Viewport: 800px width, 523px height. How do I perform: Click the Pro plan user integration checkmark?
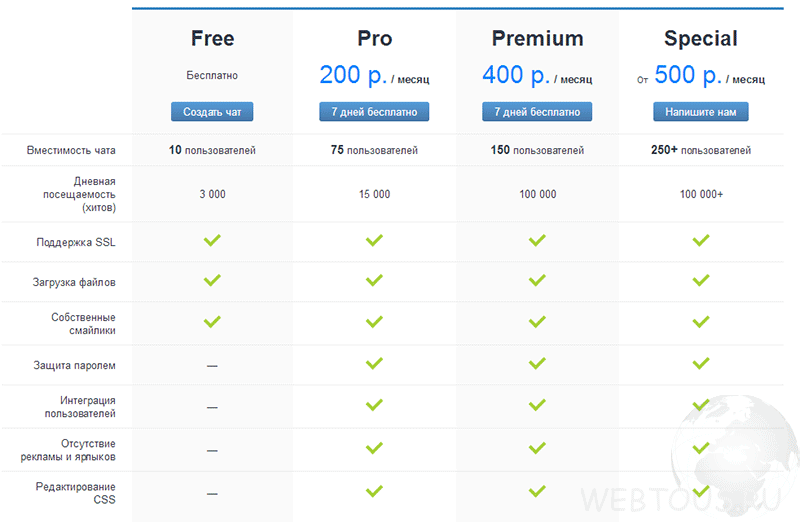[374, 405]
